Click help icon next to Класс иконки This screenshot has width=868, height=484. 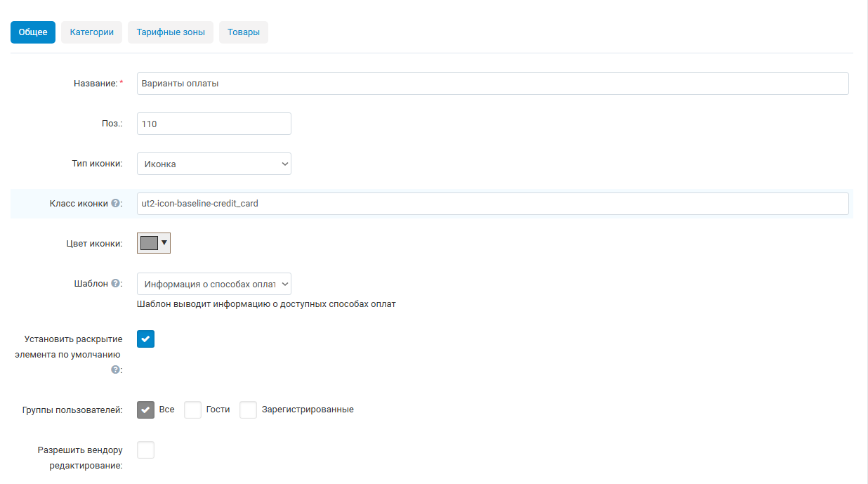click(x=115, y=204)
